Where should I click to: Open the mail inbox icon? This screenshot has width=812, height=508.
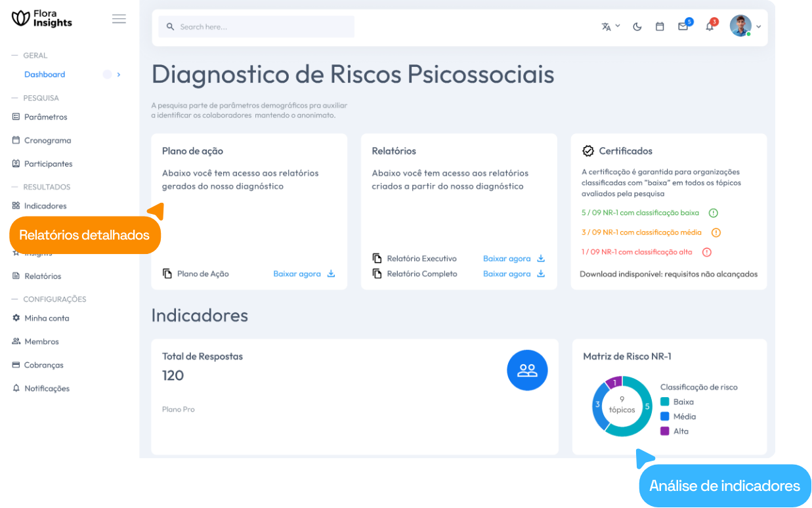[683, 27]
